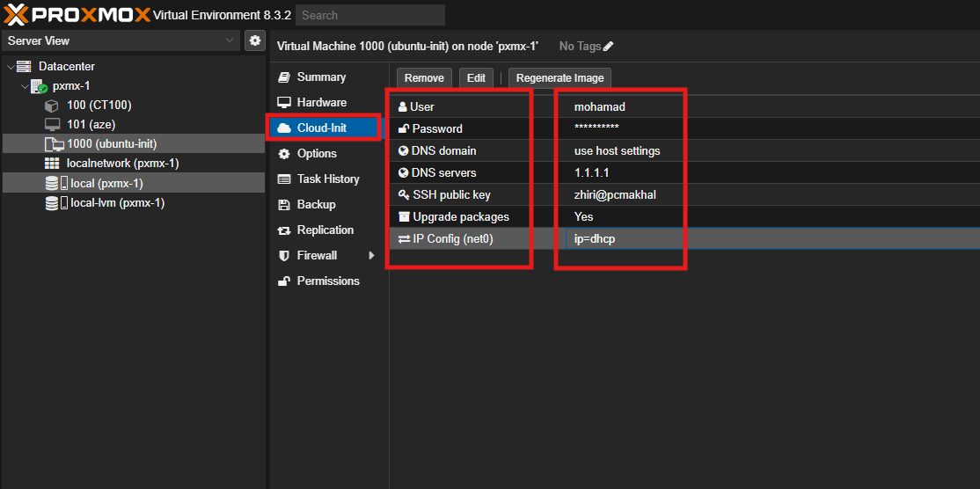The height and width of the screenshot is (489, 980).
Task: Collapse the pxmx-1 node arrow
Action: [x=25, y=86]
